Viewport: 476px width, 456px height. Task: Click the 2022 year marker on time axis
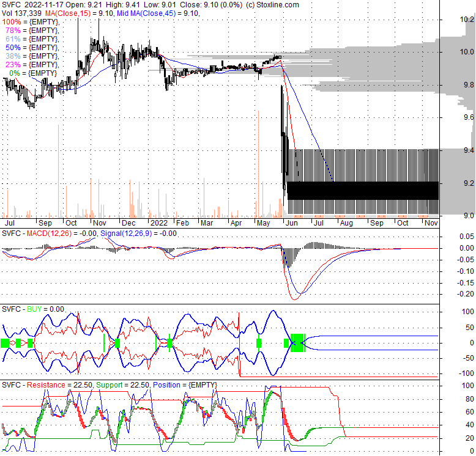158,223
